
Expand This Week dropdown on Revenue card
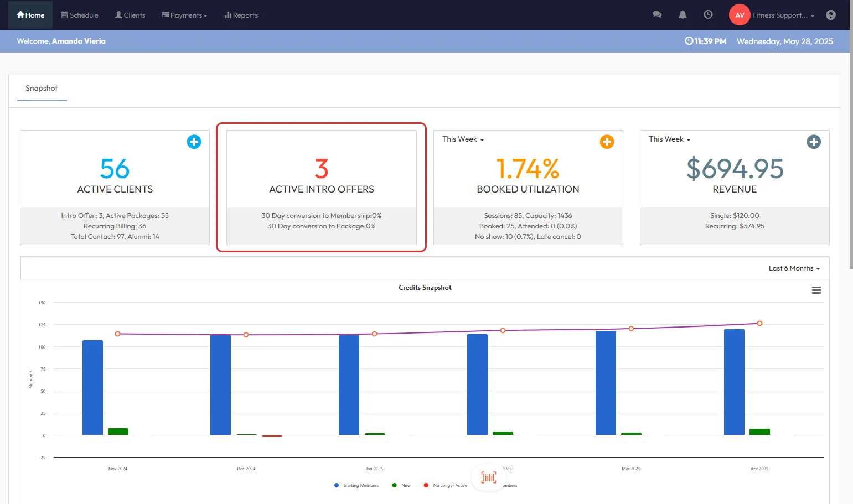pos(670,139)
